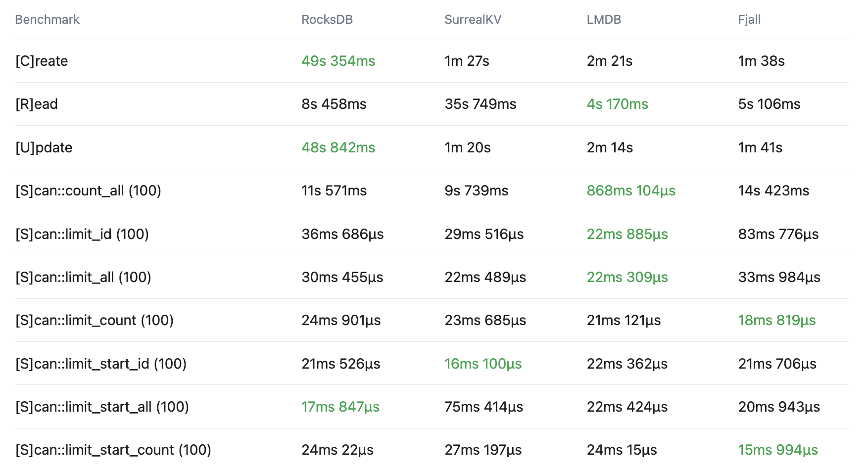868x474 pixels.
Task: Click the green 49s 354ms RocksDB value
Action: coord(338,61)
